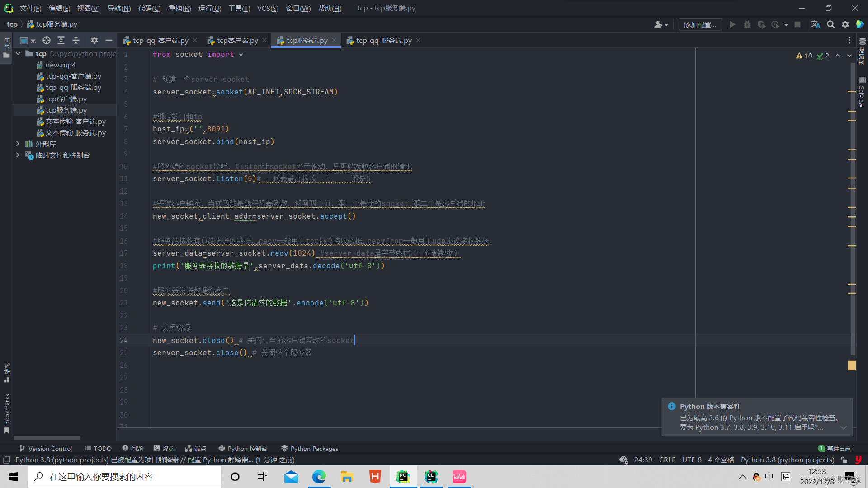Collapse the tcp project root folder
Image resolution: width=868 pixels, height=488 pixels.
(18, 53)
